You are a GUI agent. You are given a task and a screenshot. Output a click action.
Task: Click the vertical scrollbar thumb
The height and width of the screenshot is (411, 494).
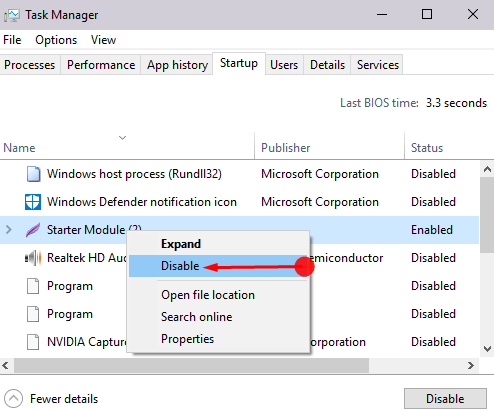pos(487,215)
